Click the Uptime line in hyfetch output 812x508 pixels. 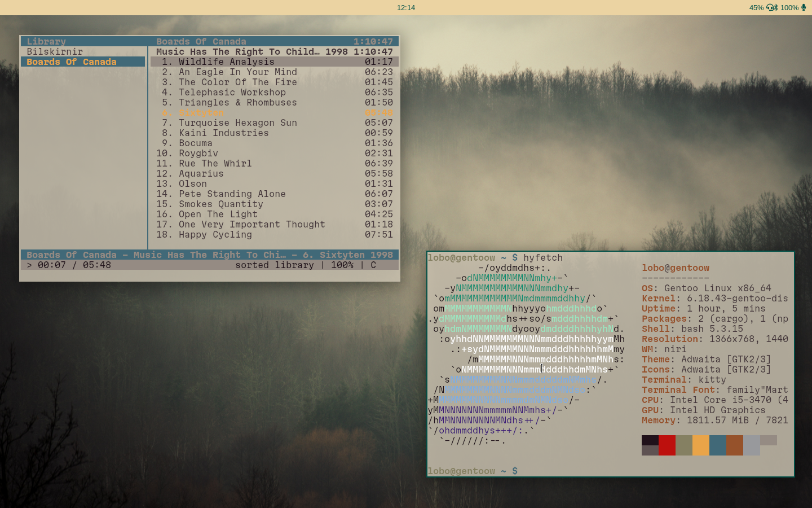[704, 308]
